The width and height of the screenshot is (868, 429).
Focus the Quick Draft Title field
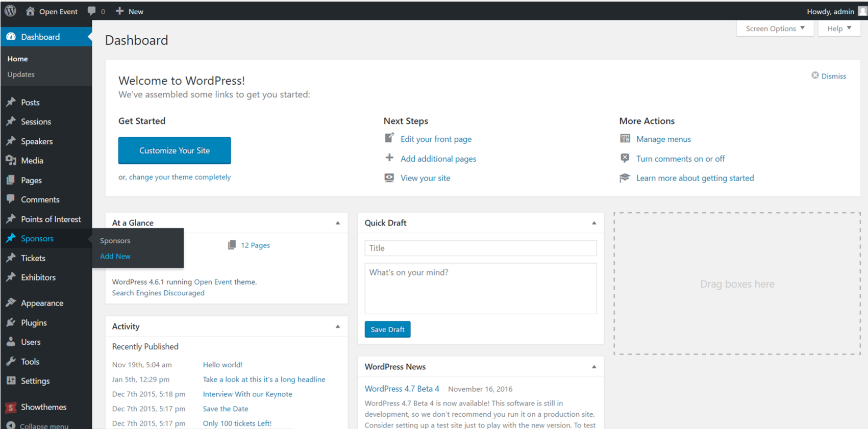coord(481,248)
